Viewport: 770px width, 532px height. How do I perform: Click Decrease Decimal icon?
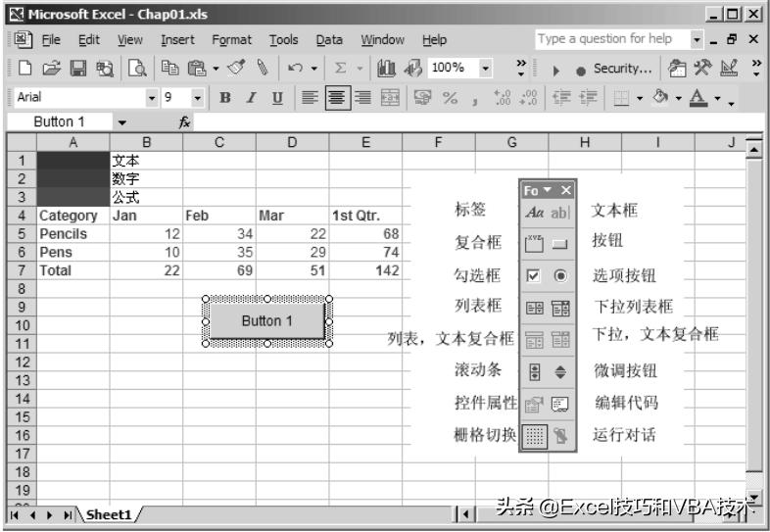[x=529, y=98]
